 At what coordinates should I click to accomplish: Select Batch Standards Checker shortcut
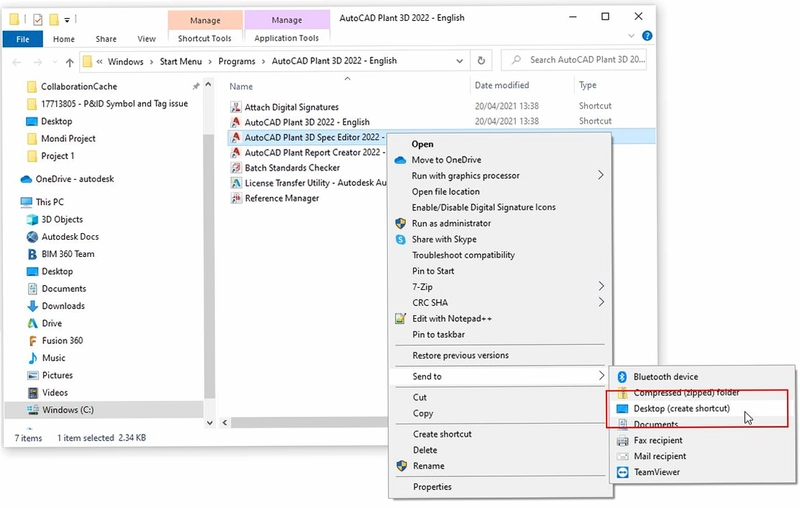click(x=292, y=168)
